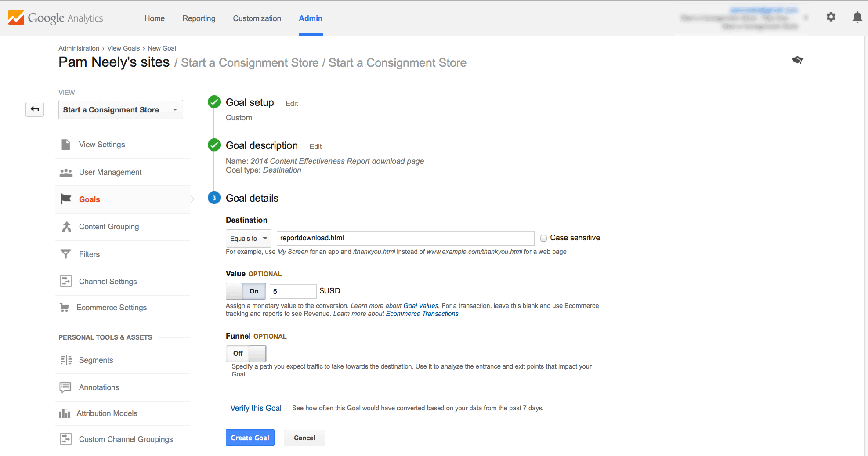
Task: Click the Filters funnel icon
Action: tap(66, 254)
